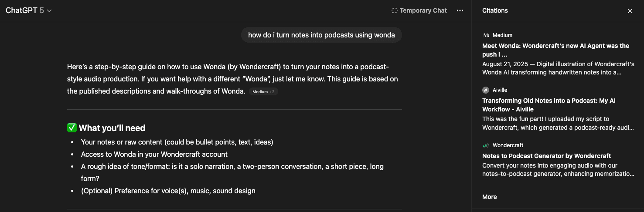Open 'Transforming Old Notes into a Podcast' link

pyautogui.click(x=549, y=105)
